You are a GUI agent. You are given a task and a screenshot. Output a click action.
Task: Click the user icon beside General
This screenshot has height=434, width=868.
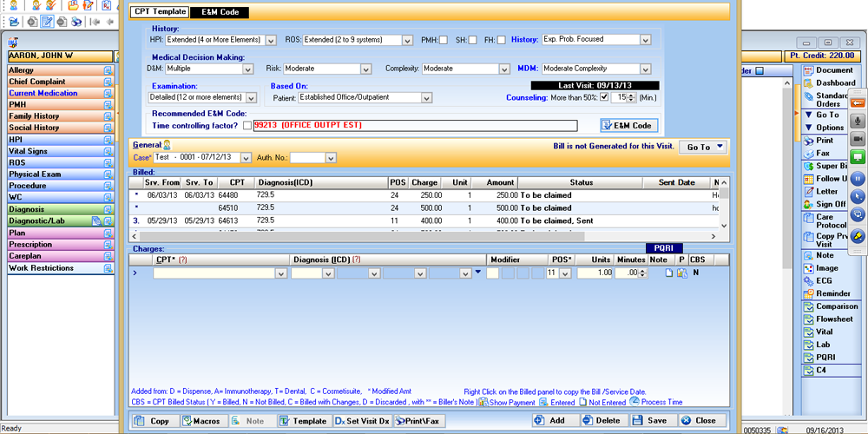point(167,145)
